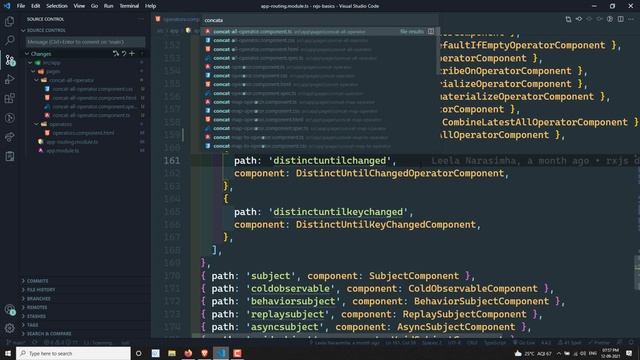Click the quick open field containing 'concata'
Screen dimensions: 640x360
click(320, 20)
